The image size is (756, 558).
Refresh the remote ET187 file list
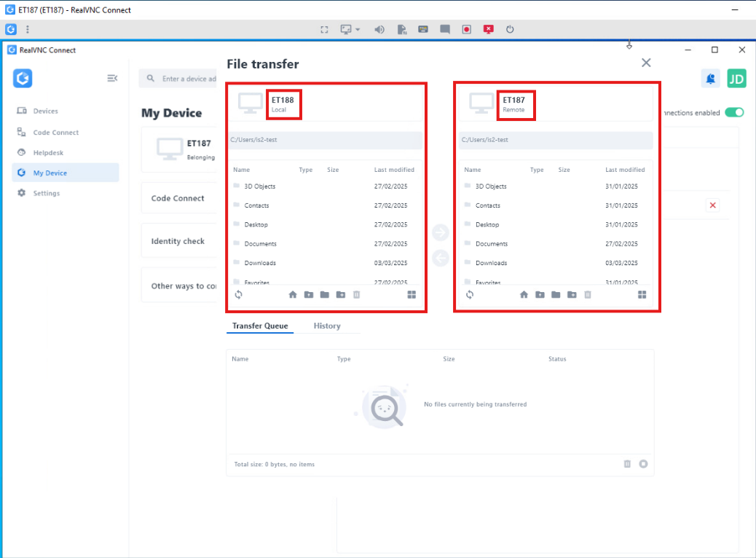[x=470, y=295]
